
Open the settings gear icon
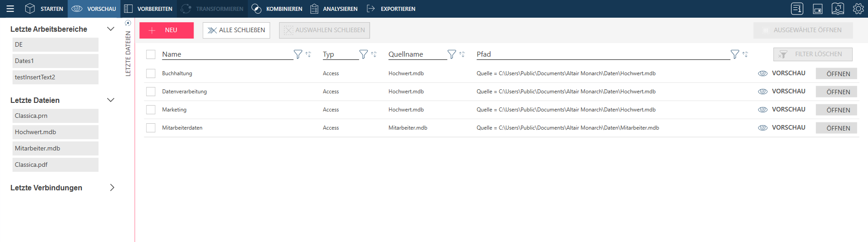(858, 9)
